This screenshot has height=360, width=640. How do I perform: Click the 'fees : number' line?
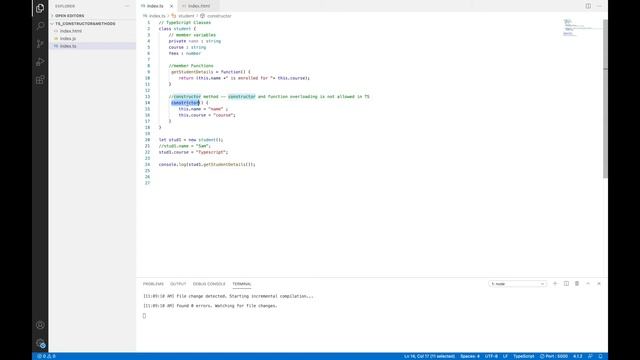184,53
